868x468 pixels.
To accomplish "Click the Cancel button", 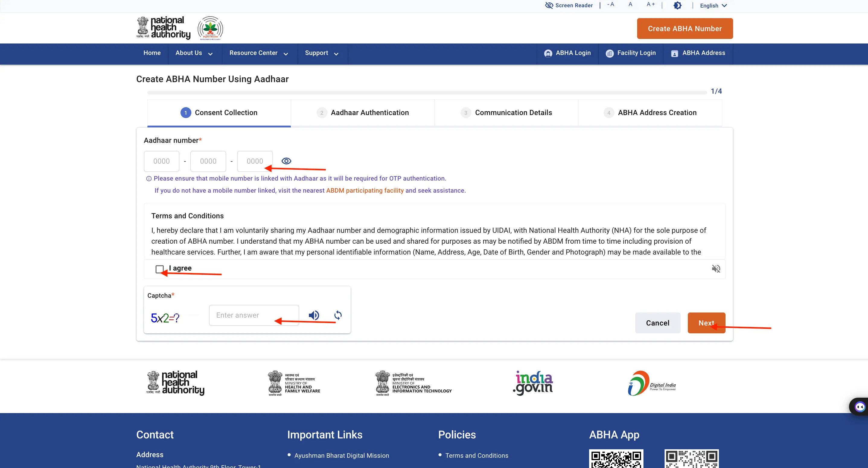I will point(657,323).
